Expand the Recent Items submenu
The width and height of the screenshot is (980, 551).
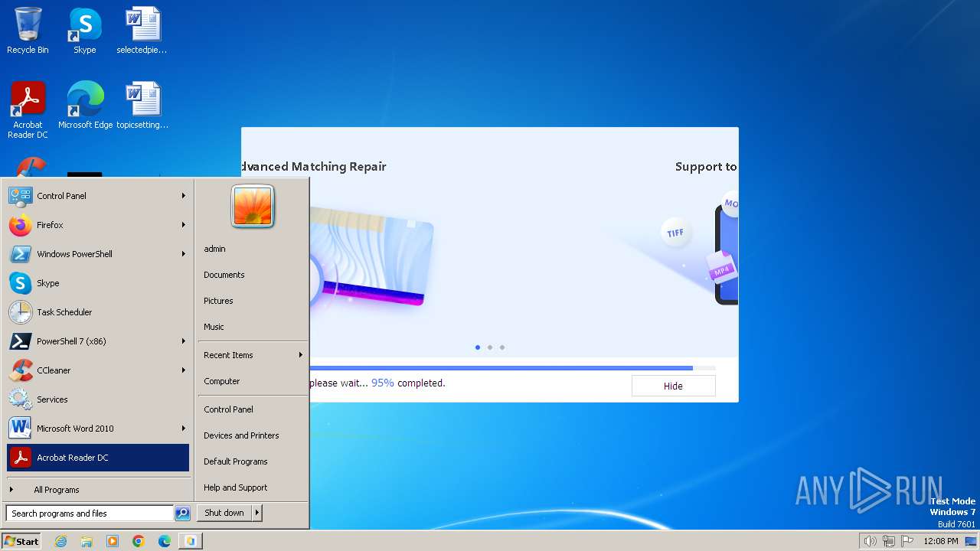[x=252, y=355]
